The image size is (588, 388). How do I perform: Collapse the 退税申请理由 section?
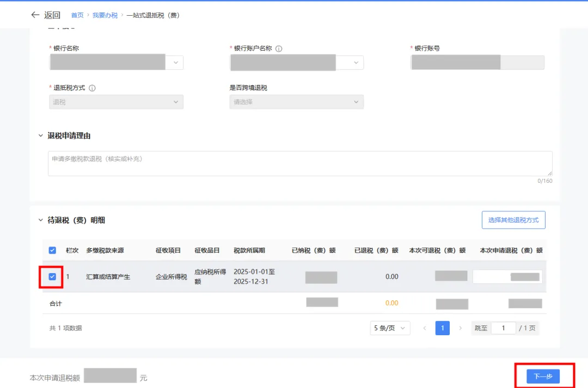pyautogui.click(x=40, y=136)
